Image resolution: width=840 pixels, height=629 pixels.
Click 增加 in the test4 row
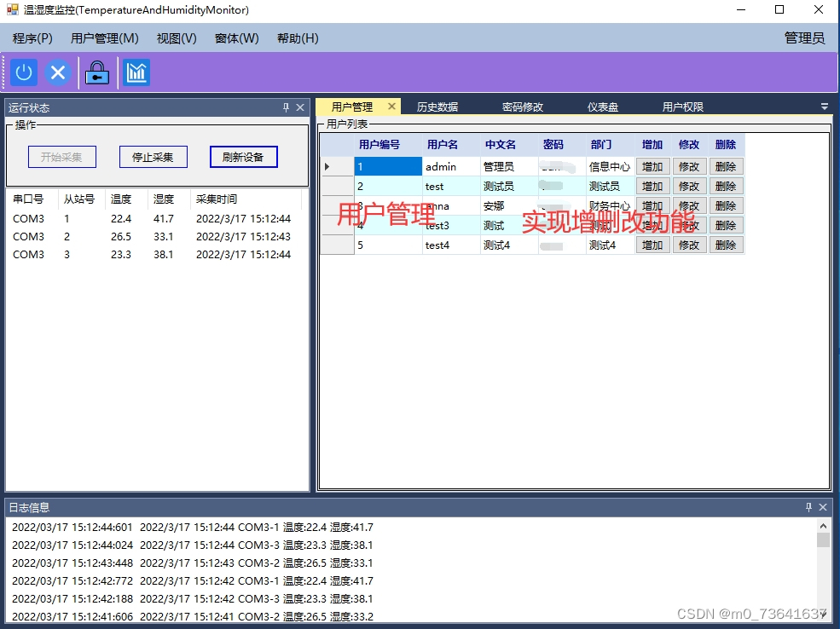point(652,245)
